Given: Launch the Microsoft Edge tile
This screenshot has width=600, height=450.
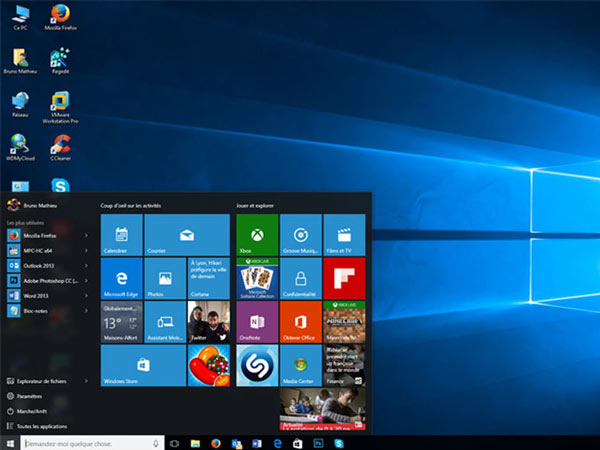Looking at the screenshot, I should coord(121,278).
